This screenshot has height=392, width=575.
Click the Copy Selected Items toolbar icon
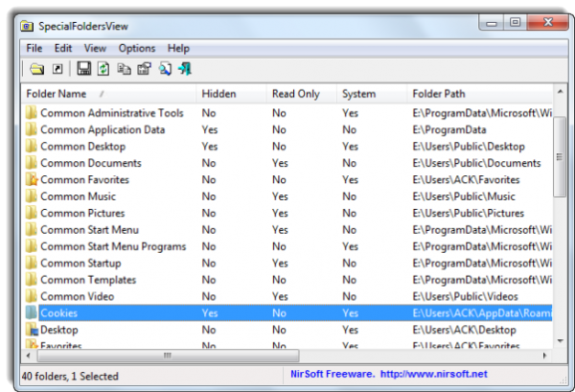pos(124,69)
